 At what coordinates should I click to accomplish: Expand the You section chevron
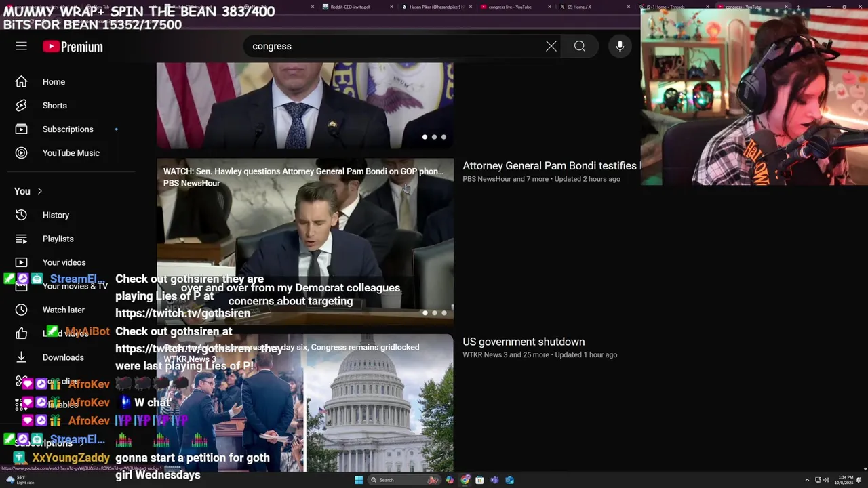pyautogui.click(x=40, y=191)
